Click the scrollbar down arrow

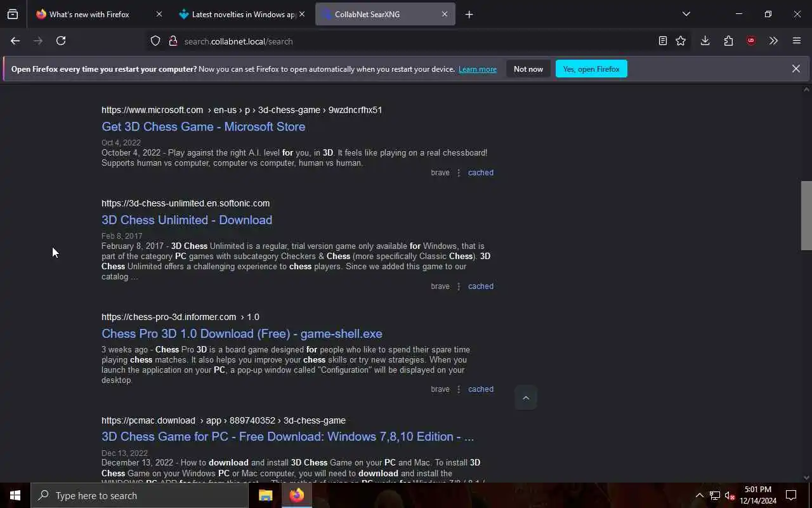[x=806, y=478]
